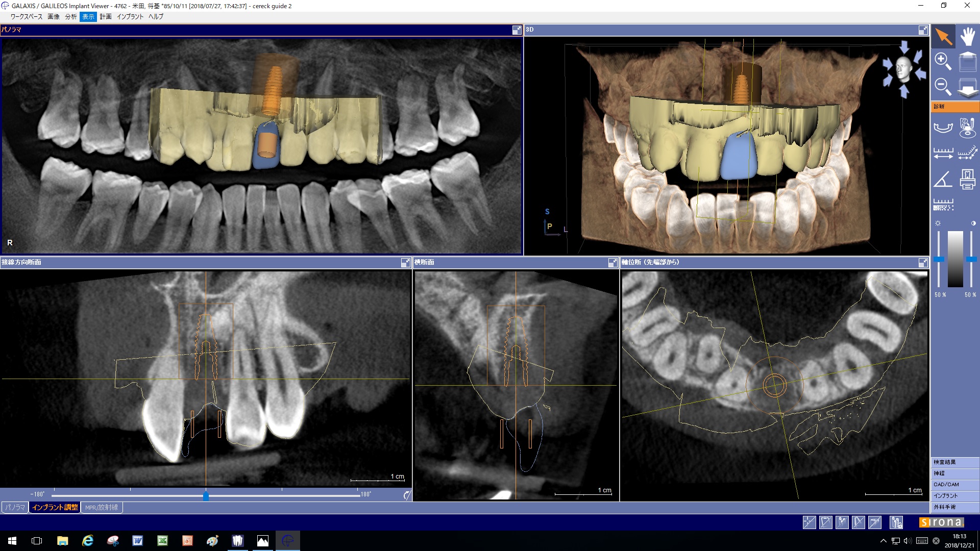
Task: Select the orange arrow pointer tool
Action: tap(943, 37)
